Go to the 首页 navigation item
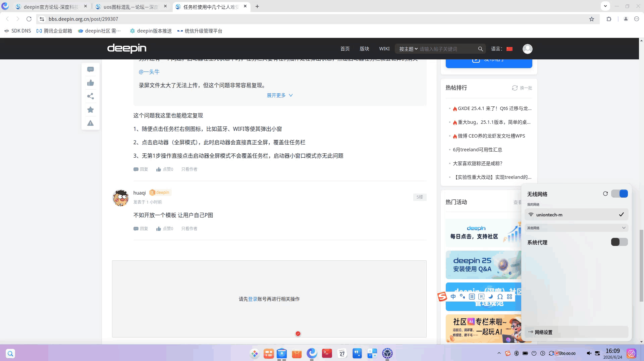The width and height of the screenshot is (644, 361). click(345, 49)
